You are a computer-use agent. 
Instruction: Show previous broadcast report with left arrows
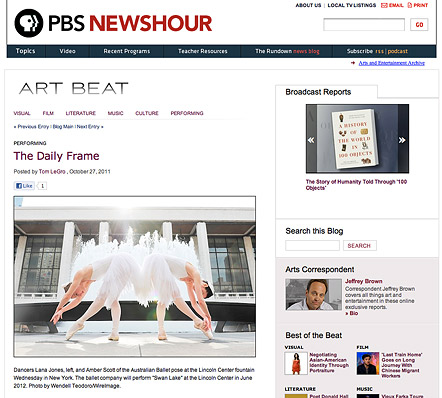311,140
